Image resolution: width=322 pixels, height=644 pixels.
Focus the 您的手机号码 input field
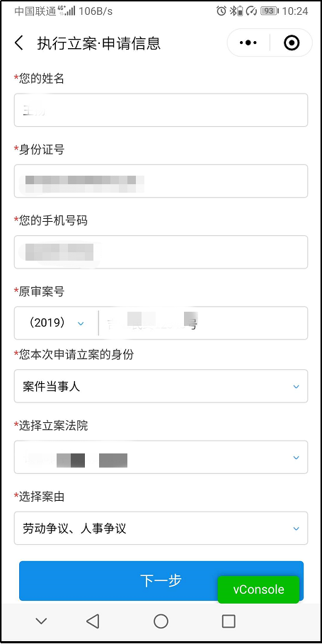click(161, 252)
